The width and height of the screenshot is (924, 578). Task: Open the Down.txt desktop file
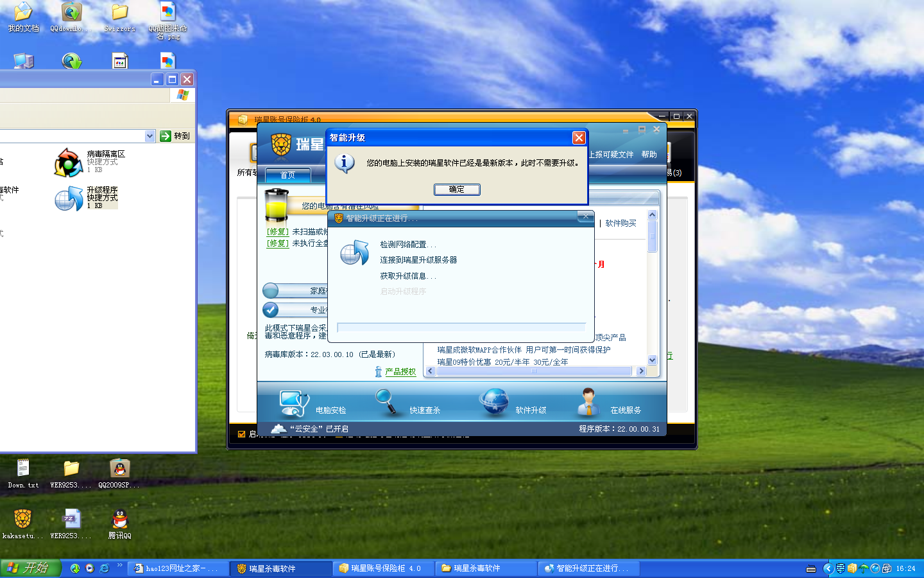pos(23,474)
